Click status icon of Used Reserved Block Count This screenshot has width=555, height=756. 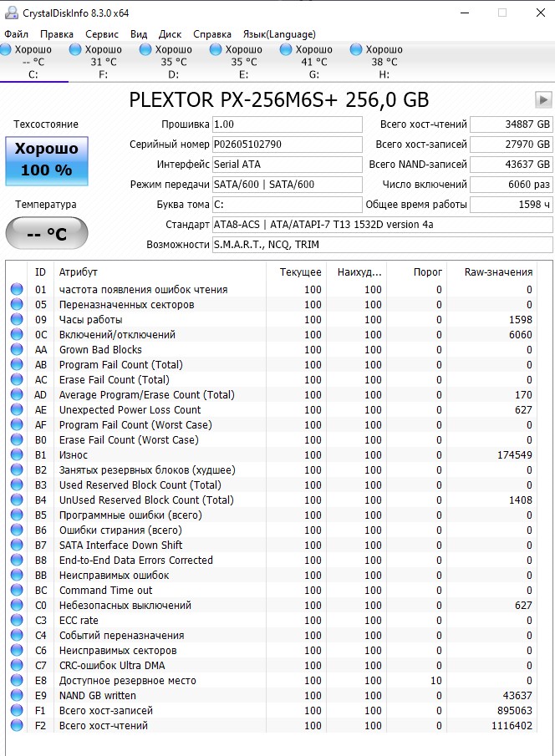click(x=17, y=485)
